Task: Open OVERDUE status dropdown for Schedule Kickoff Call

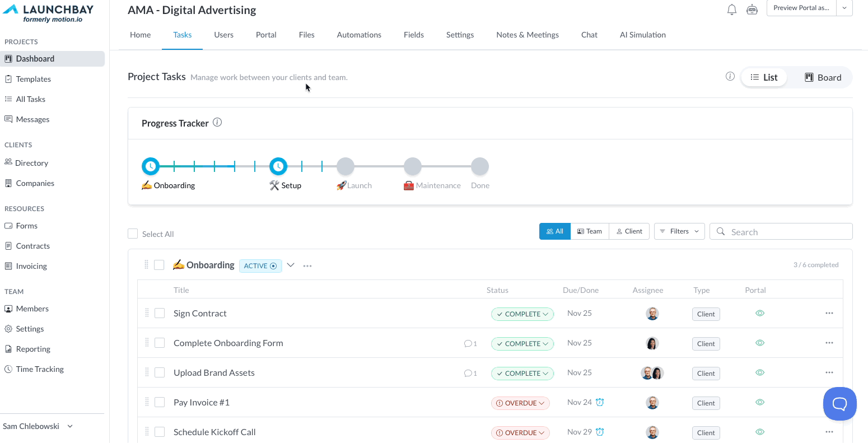Action: coord(520,432)
